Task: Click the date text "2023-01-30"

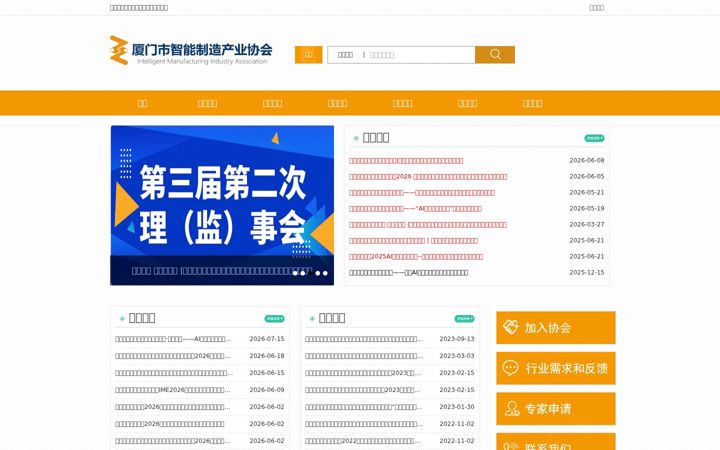Action: coord(457,407)
